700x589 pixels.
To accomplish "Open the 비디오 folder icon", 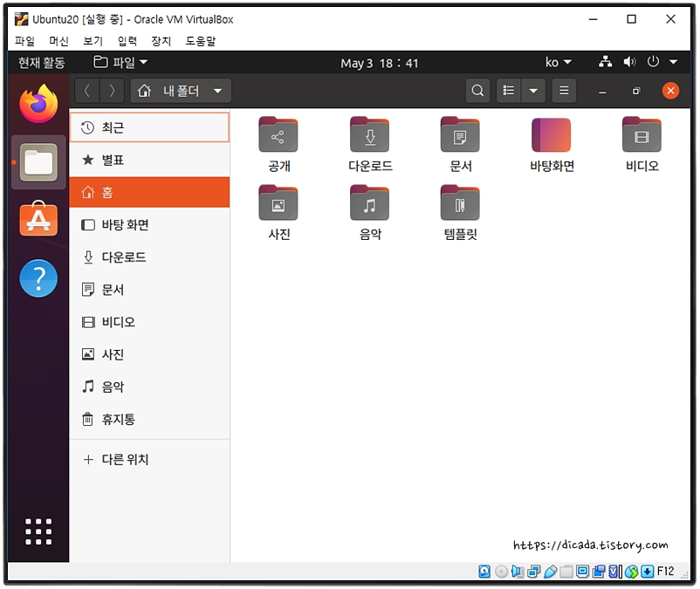I will (x=642, y=134).
